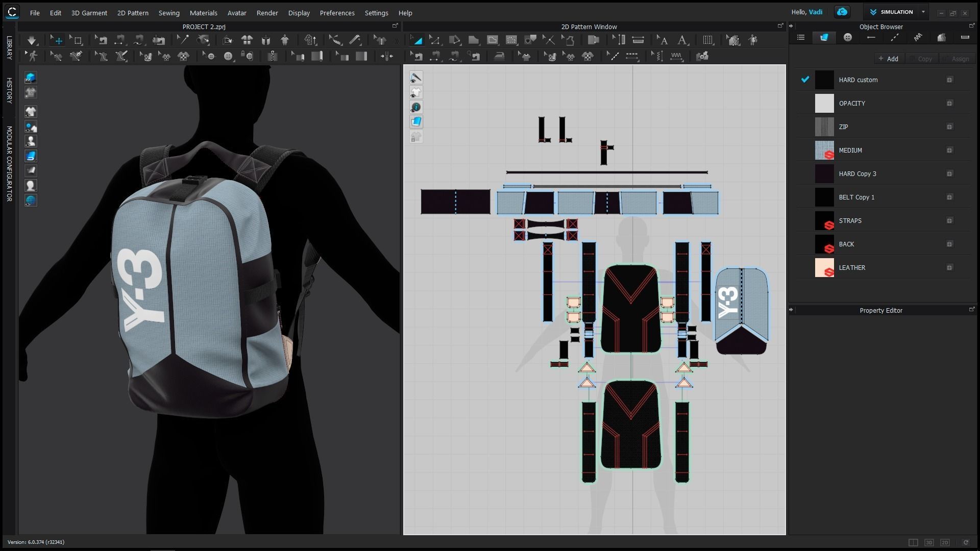This screenshot has width=980, height=551.
Task: Select the Select Mesh box tool
Action: point(77,40)
